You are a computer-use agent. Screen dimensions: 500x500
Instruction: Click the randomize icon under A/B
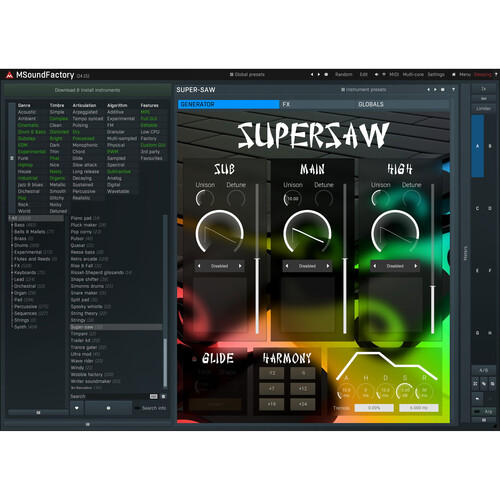point(475,384)
